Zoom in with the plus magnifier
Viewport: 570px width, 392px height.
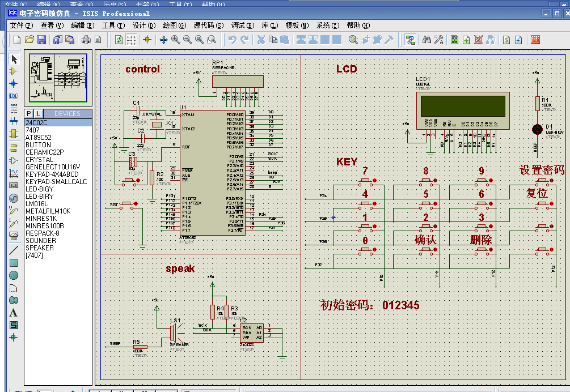tap(176, 40)
